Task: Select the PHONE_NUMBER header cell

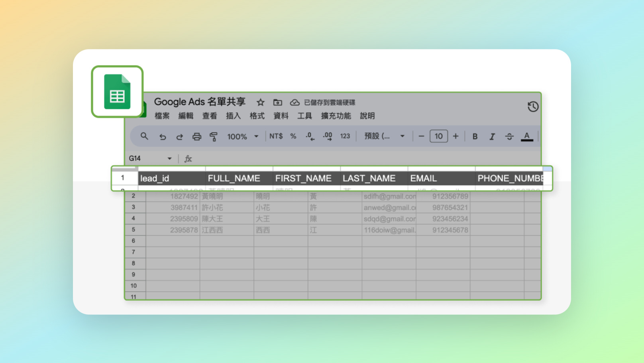Action: coord(509,178)
